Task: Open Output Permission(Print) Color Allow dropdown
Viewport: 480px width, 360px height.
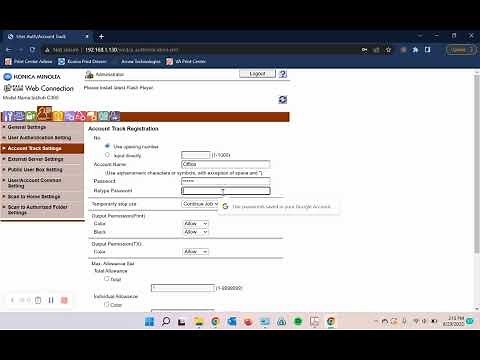Action: coord(196,223)
